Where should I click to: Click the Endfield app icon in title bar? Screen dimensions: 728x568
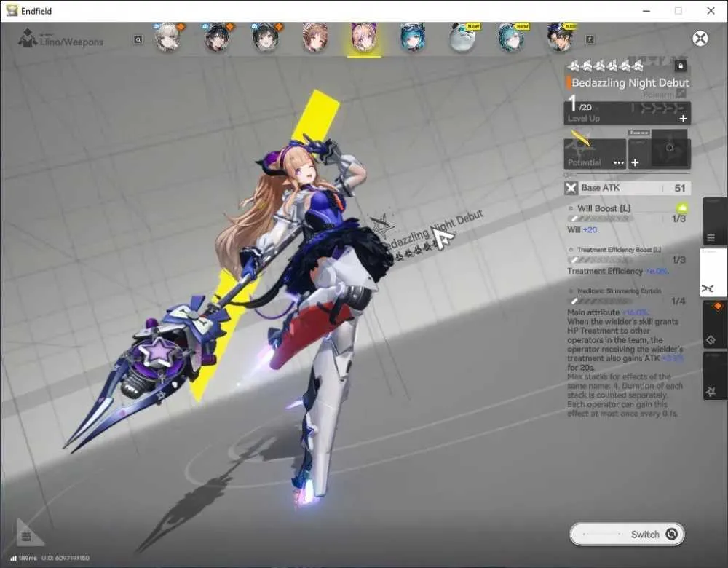(12, 11)
